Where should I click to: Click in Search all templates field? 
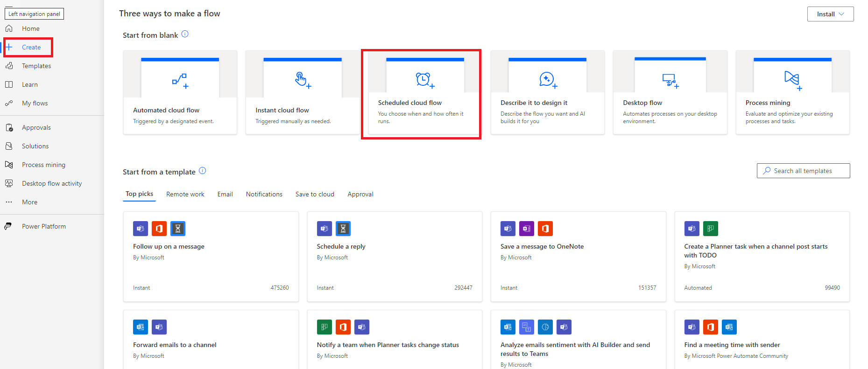pyautogui.click(x=803, y=171)
